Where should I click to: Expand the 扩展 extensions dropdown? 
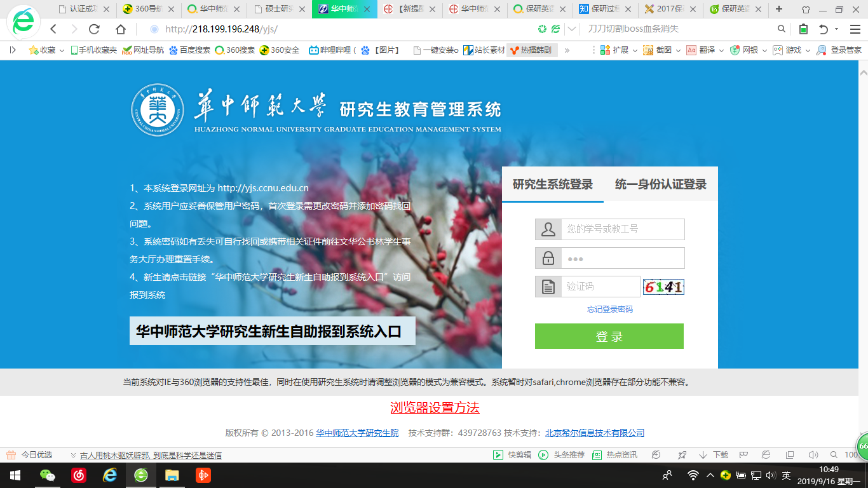click(619, 50)
